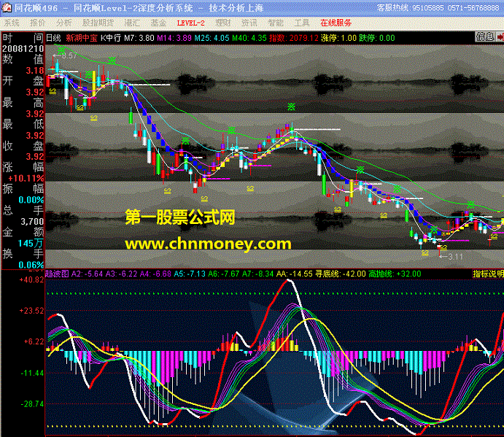Open the 股指期货 menu
The width and height of the screenshot is (504, 437).
point(98,23)
